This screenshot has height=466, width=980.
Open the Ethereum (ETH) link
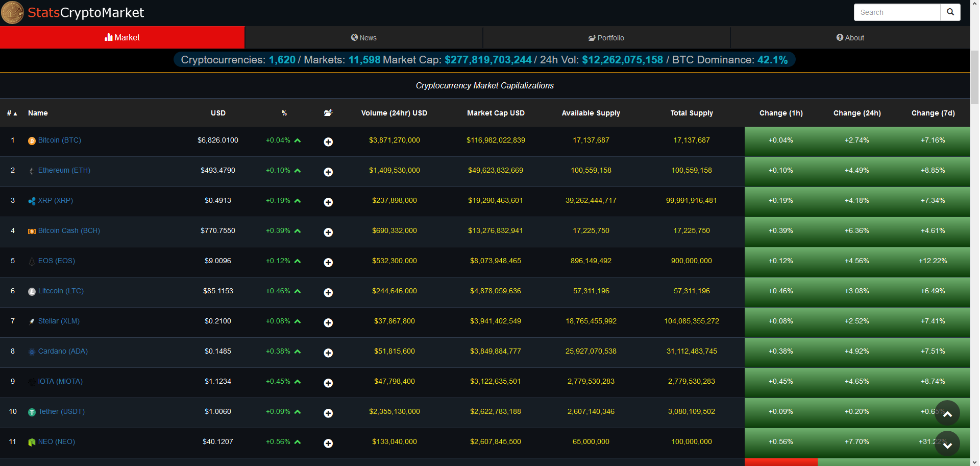(x=64, y=170)
